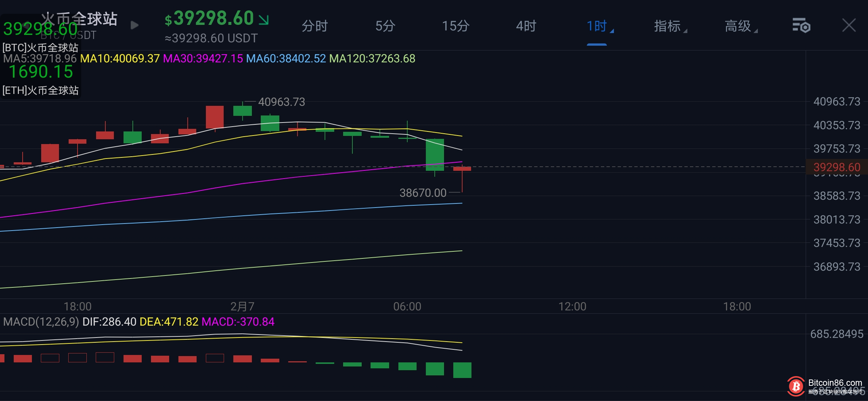The image size is (868, 401).
Task: Click the BTC price ticker 39298.60 overlay
Action: tap(40, 29)
